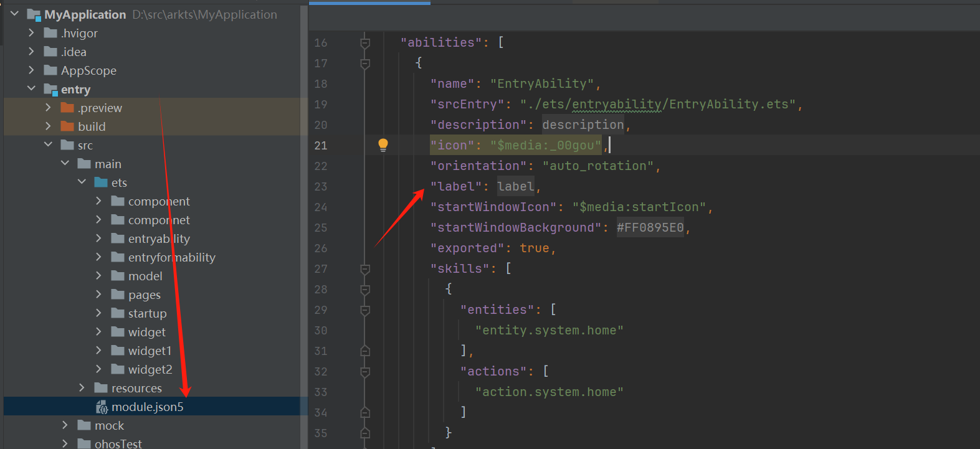This screenshot has width=980, height=449.
Task: Fold entities array at line 29 gutter
Action: coord(365,310)
